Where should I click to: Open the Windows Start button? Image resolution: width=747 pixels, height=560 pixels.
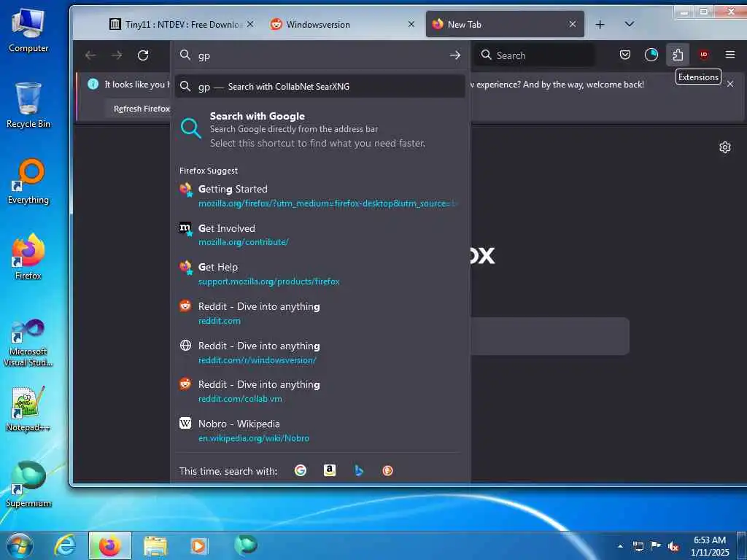pyautogui.click(x=20, y=545)
